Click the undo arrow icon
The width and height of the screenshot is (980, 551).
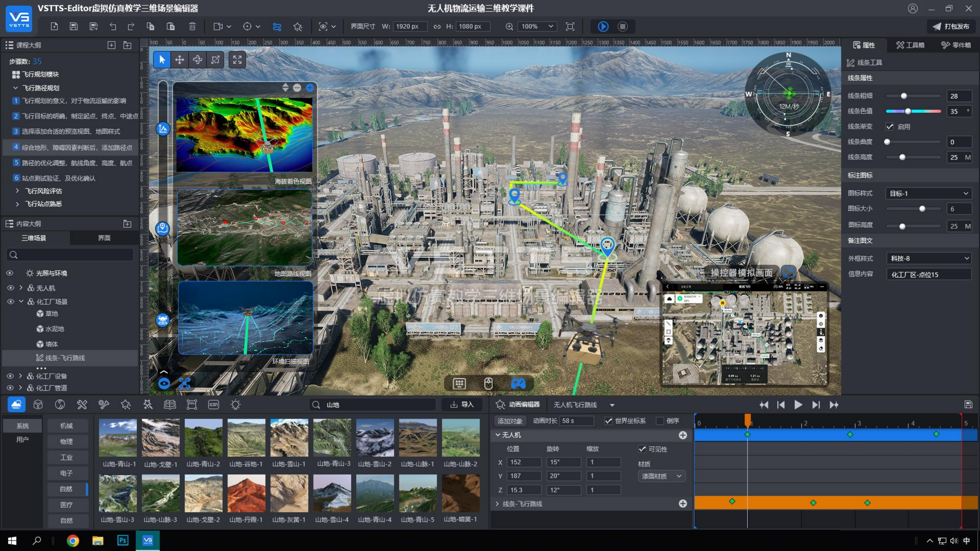click(113, 26)
